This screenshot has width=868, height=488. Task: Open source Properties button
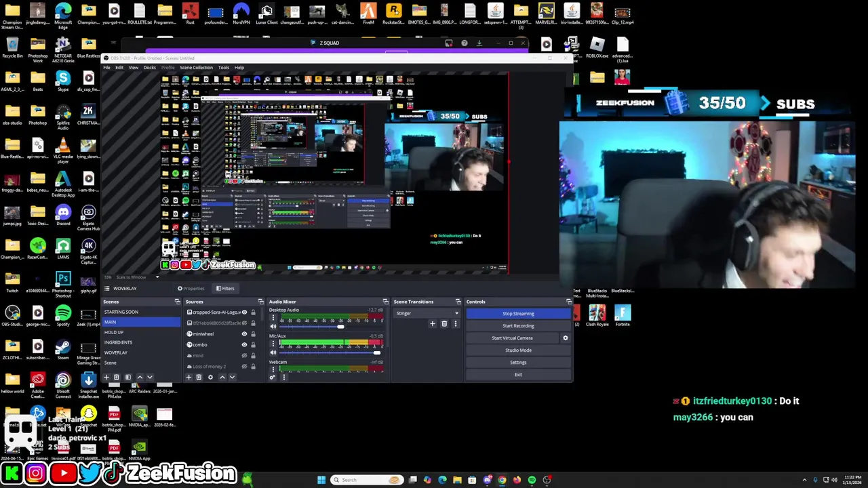tap(191, 289)
